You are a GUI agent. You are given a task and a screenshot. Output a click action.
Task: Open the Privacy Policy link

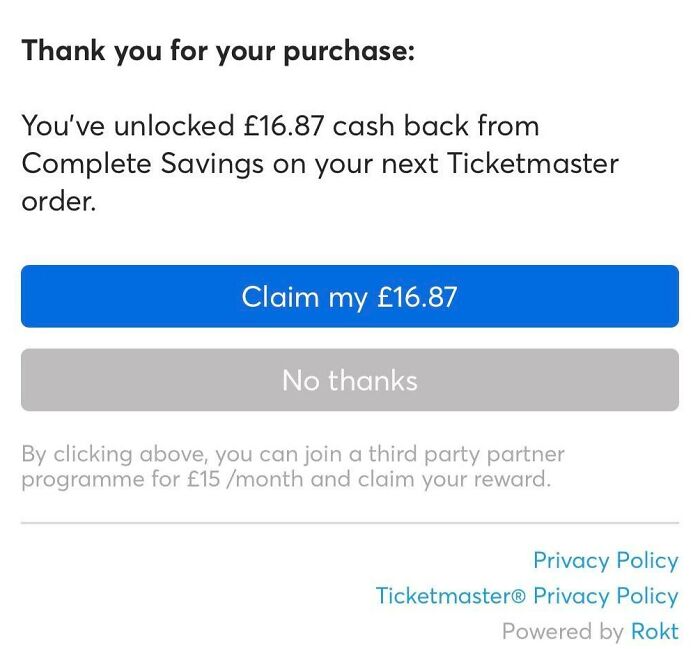[605, 560]
